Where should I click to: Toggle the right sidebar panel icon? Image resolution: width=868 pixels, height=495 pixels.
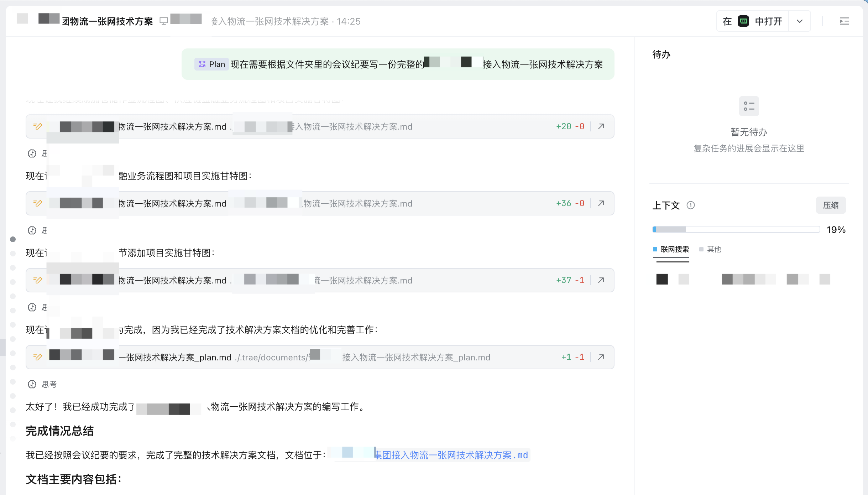844,21
